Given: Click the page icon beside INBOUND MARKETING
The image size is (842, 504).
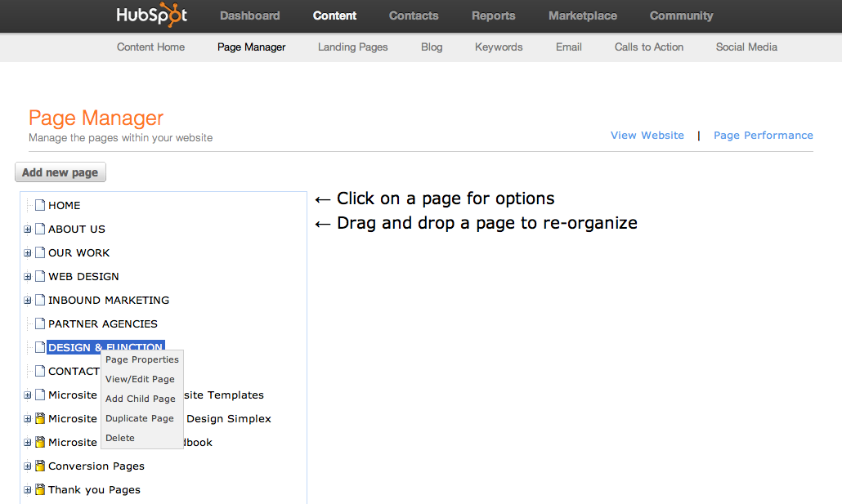Looking at the screenshot, I should click(x=38, y=300).
